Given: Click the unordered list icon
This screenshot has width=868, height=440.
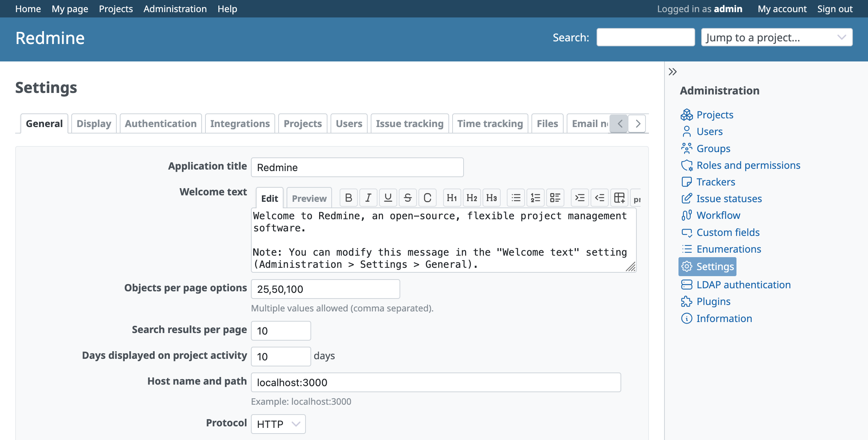Looking at the screenshot, I should tap(516, 198).
